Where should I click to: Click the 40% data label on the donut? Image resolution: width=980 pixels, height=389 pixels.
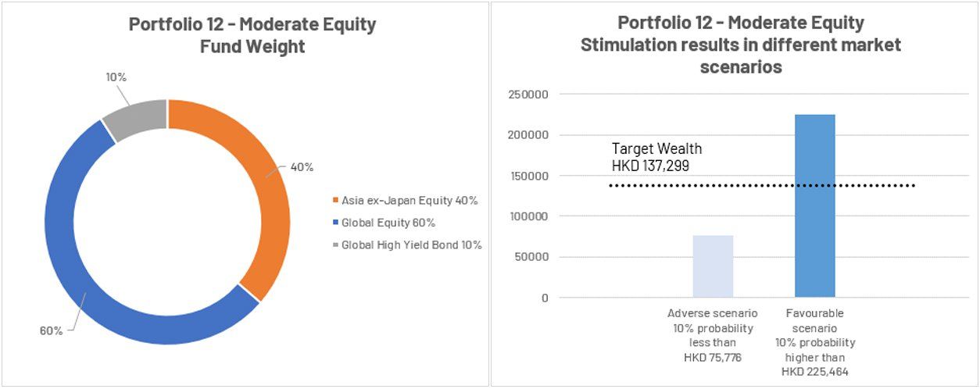[x=302, y=167]
